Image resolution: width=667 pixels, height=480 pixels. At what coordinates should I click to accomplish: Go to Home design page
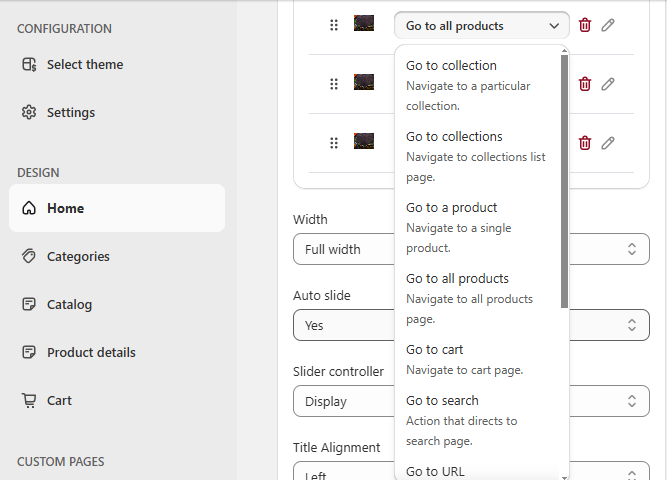coord(117,208)
